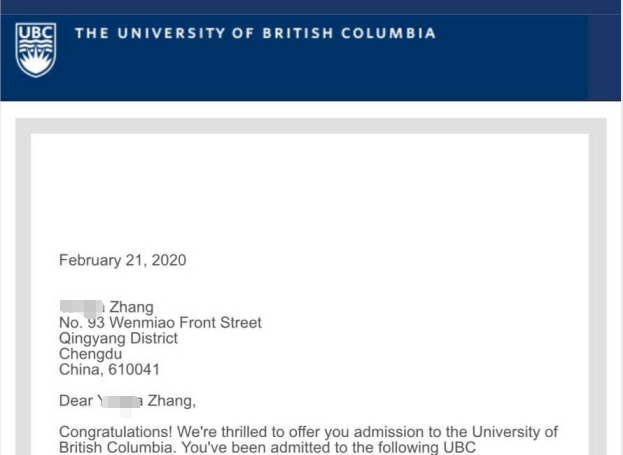
Task: Click the date February 21, 2020
Action: pyautogui.click(x=122, y=261)
